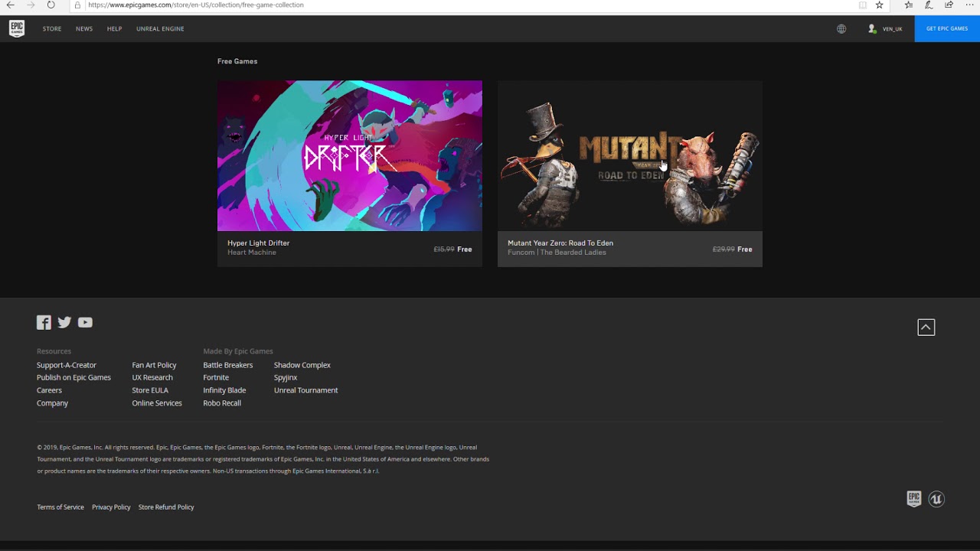Click the Hyper Light Drifter title text
The image size is (980, 551).
click(x=259, y=243)
